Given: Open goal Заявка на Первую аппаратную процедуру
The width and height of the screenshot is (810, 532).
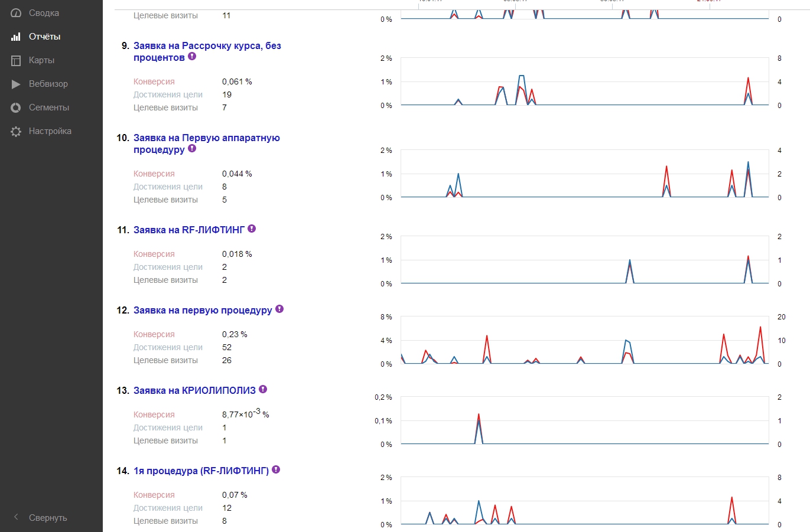Looking at the screenshot, I should click(x=206, y=138).
